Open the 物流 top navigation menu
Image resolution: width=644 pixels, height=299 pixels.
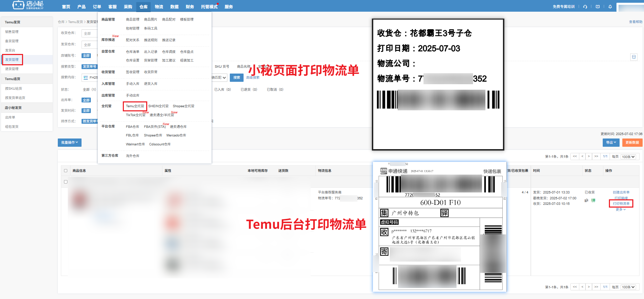(x=159, y=7)
